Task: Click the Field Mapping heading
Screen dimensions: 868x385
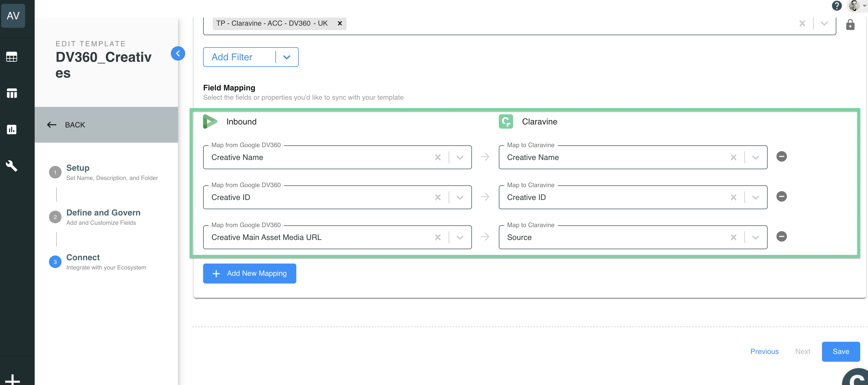Action: 229,88
